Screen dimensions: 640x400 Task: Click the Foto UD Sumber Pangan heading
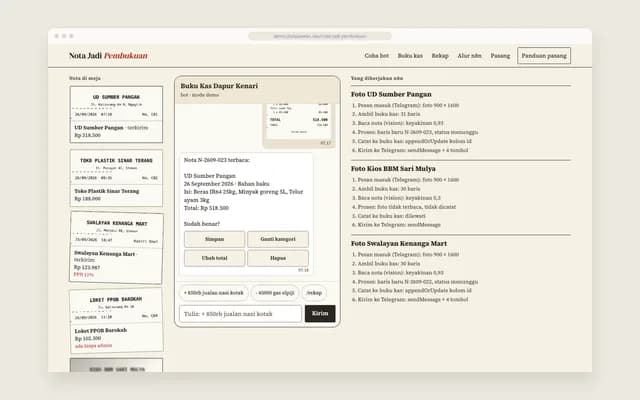click(391, 94)
